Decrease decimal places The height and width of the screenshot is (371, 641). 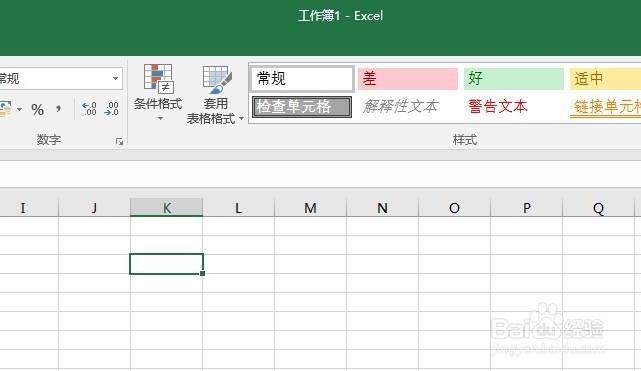tap(111, 109)
